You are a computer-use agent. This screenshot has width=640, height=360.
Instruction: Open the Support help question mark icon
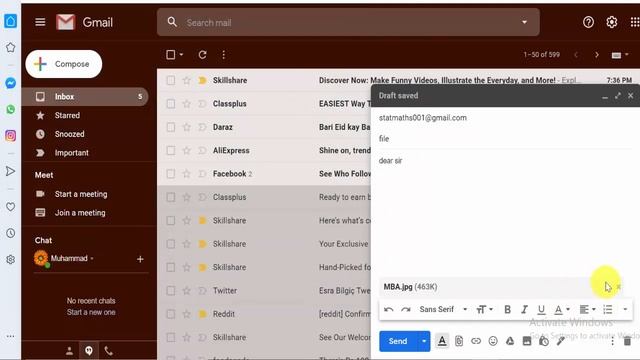point(588,22)
